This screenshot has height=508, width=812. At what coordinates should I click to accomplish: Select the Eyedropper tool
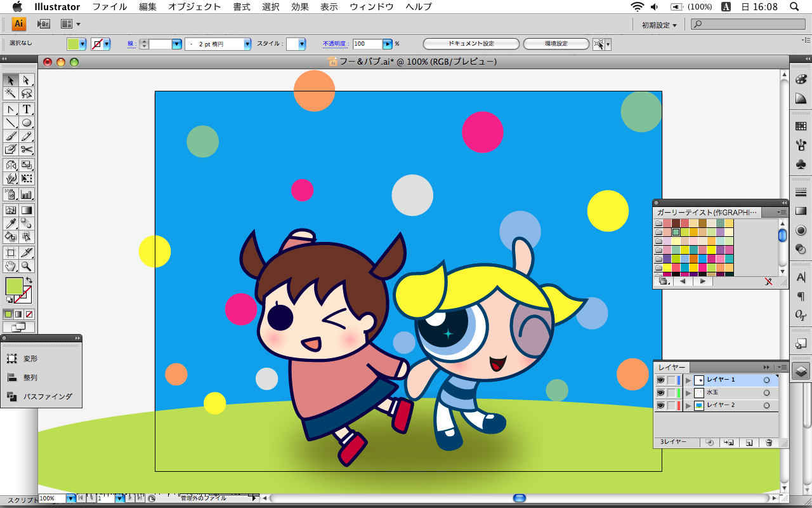pyautogui.click(x=11, y=224)
